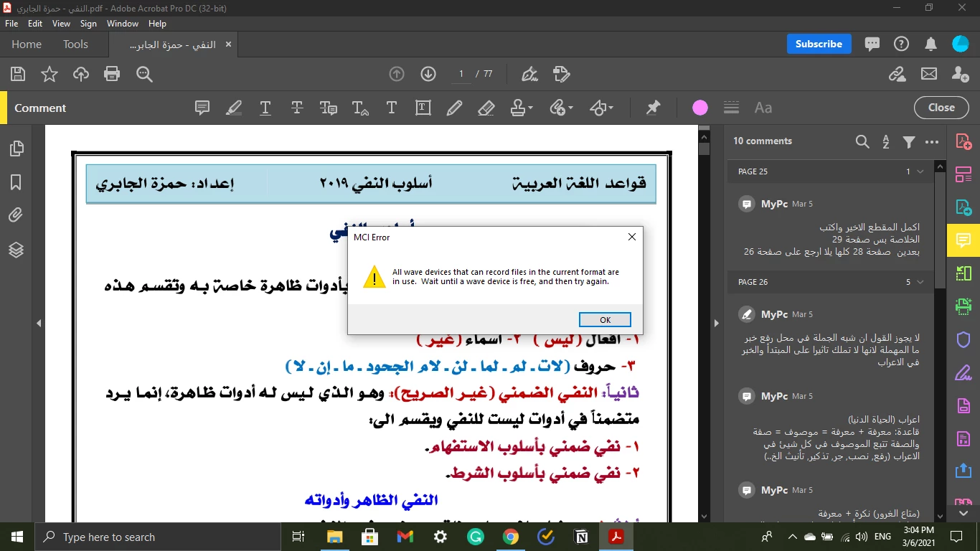Open the Attachments paperclip panel
980x551 pixels.
click(16, 215)
